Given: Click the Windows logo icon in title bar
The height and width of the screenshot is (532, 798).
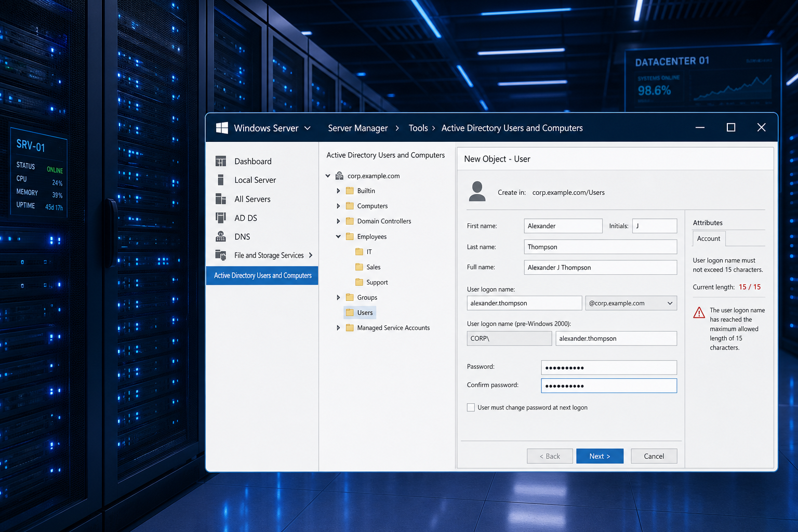Looking at the screenshot, I should coord(222,128).
